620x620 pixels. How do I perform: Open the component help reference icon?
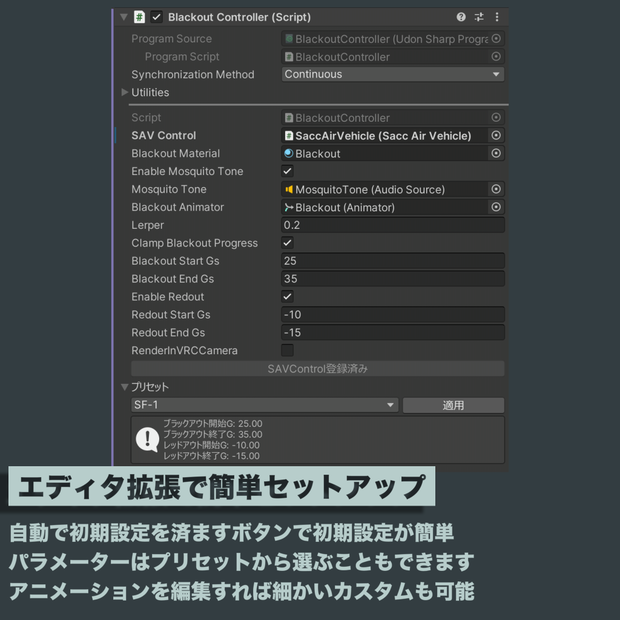pos(461,17)
